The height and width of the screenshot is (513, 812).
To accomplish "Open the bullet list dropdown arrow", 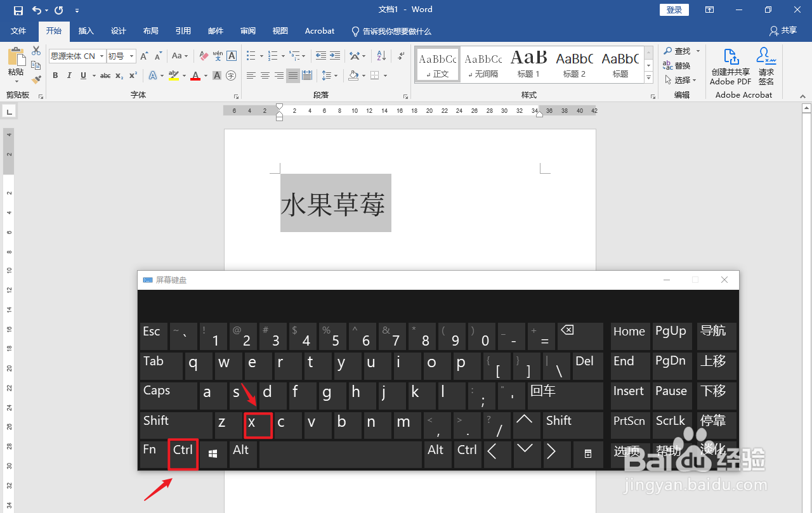I will [261, 56].
